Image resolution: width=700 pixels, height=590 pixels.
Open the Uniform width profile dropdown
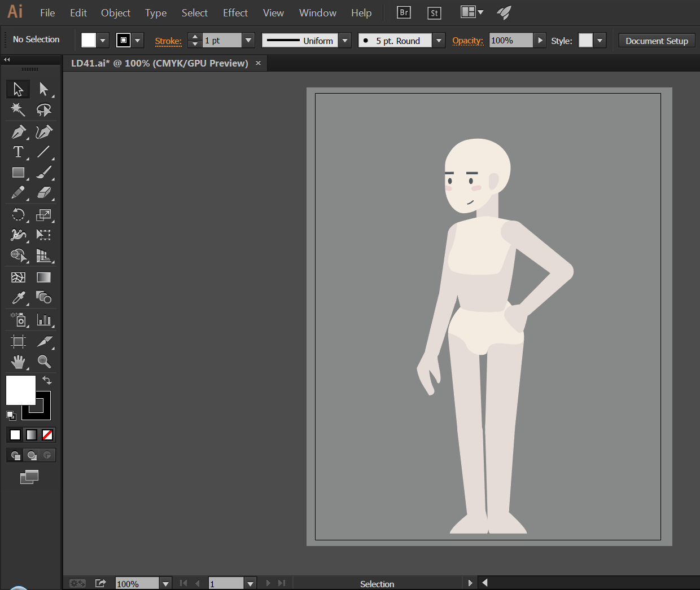[x=345, y=41]
